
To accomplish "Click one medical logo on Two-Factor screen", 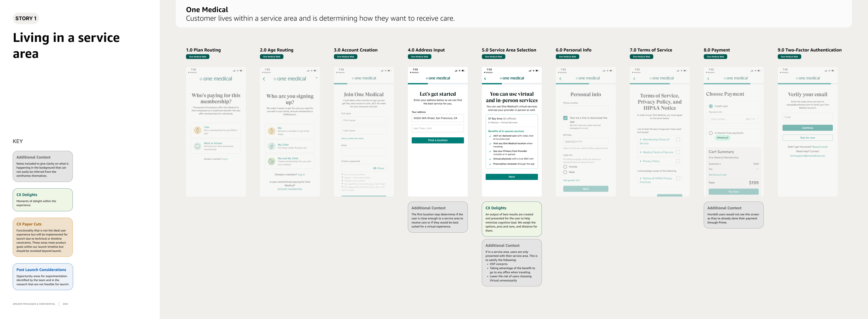I will pyautogui.click(x=808, y=78).
